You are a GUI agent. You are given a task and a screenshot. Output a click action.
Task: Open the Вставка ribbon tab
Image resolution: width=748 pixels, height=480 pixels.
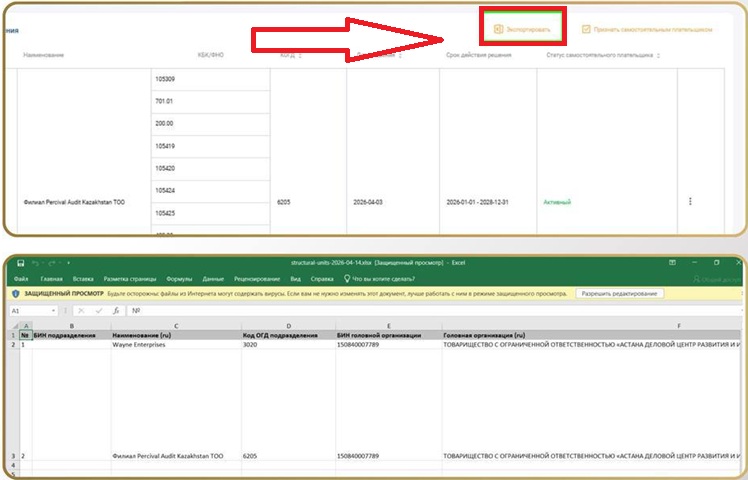(83, 279)
